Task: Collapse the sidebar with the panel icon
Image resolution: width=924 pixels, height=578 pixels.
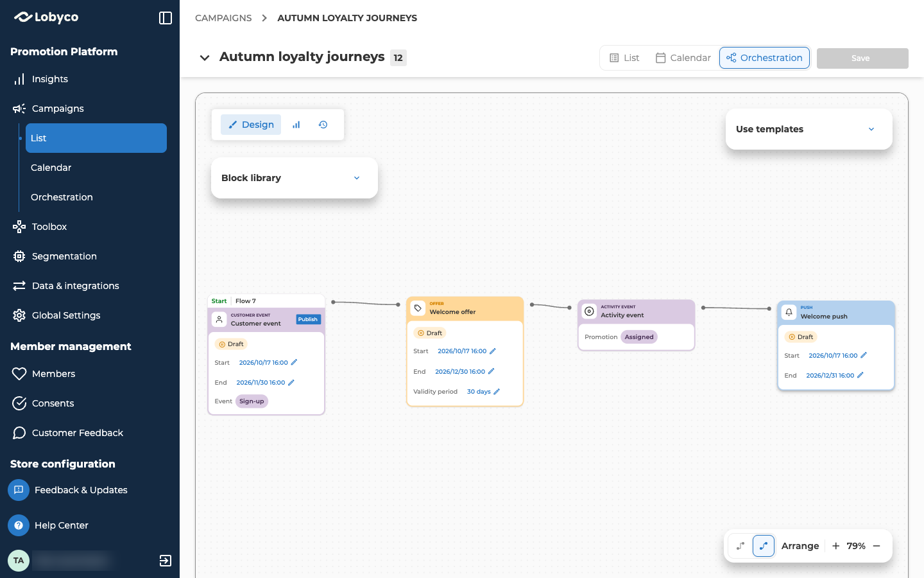Action: [x=166, y=18]
